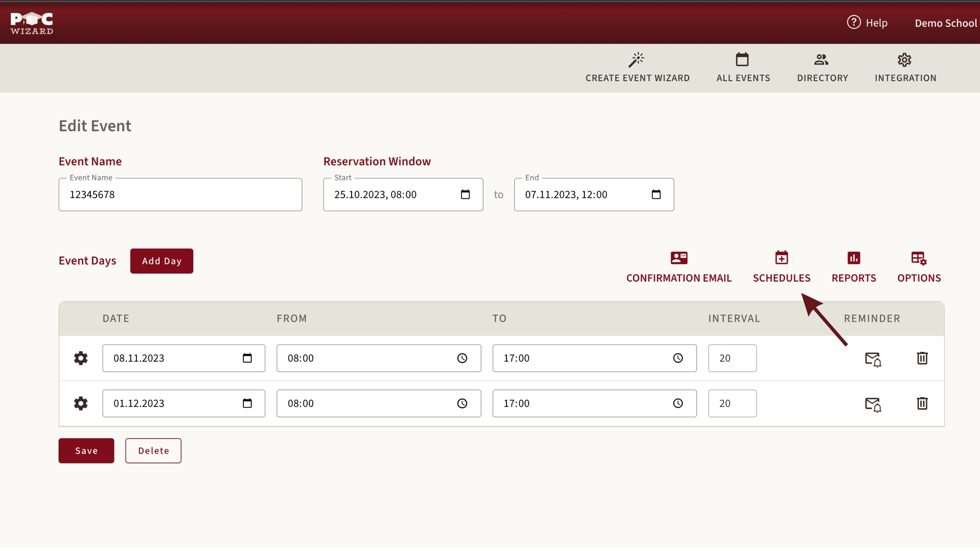Viewport: 980px width, 551px height.
Task: Open Schedules label
Action: tap(781, 278)
